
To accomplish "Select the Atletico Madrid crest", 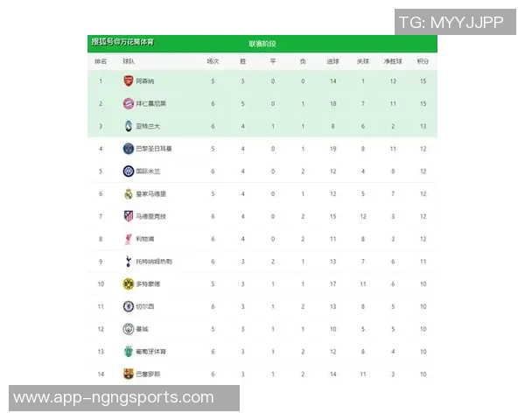I will click(128, 216).
